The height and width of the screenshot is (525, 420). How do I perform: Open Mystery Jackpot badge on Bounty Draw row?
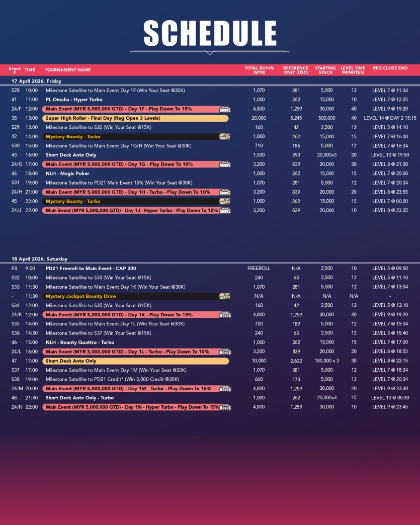coord(225,297)
